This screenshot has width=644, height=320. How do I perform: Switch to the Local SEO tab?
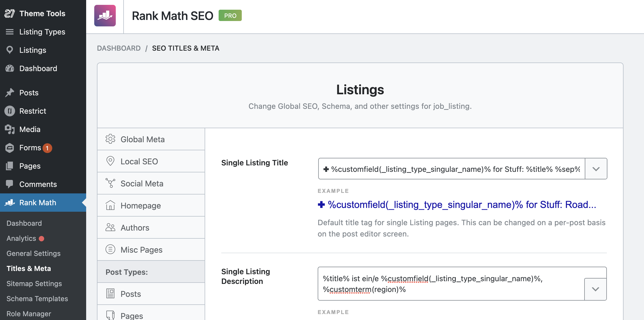151,161
